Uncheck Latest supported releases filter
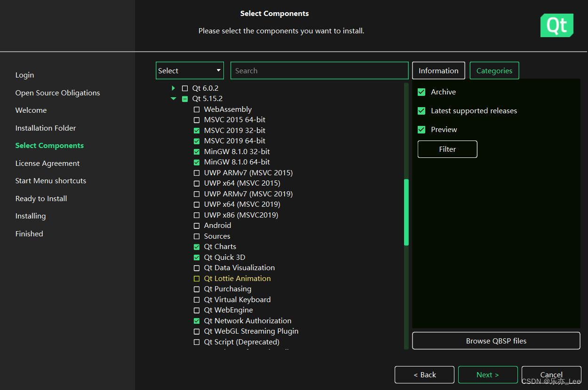588x390 pixels. click(x=421, y=111)
